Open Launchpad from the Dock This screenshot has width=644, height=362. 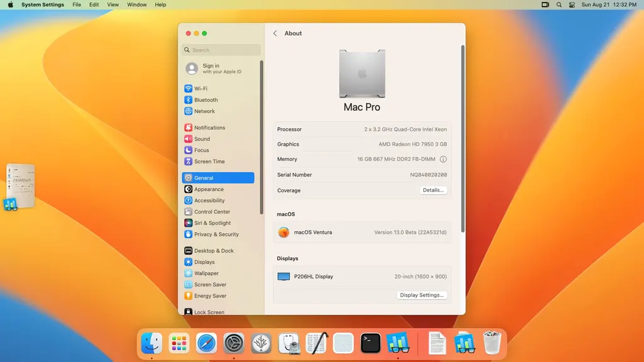[179, 343]
